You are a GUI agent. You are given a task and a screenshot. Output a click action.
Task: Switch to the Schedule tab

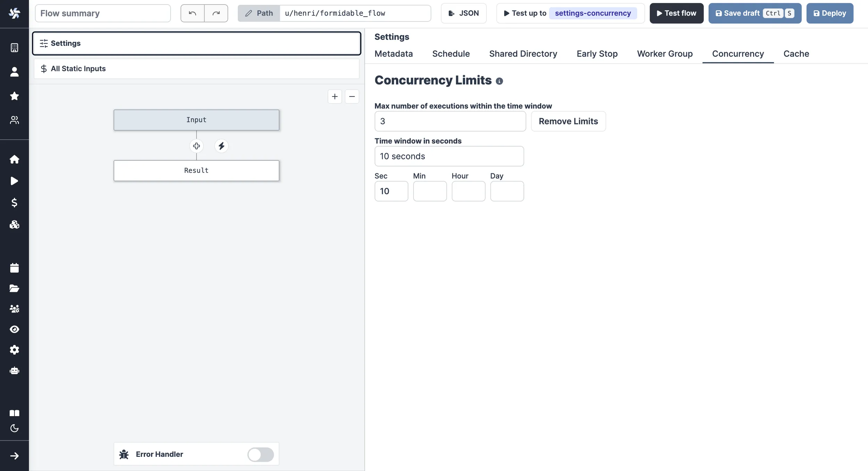coord(451,54)
